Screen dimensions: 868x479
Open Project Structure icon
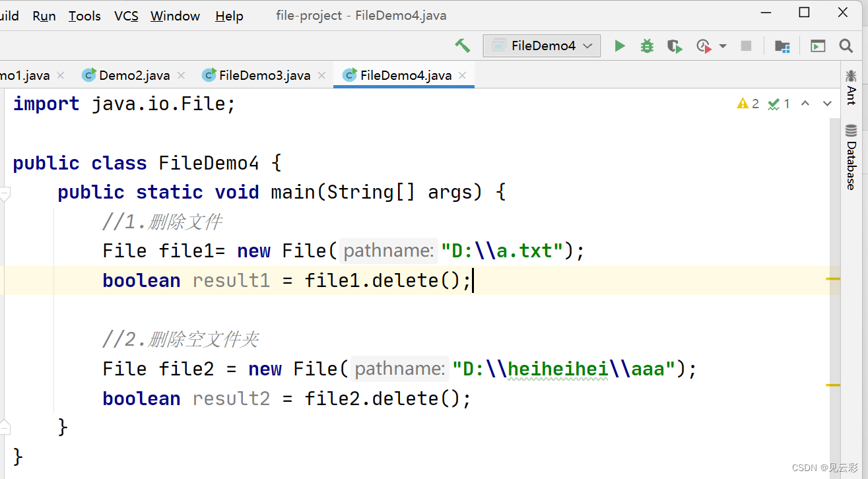tap(782, 46)
